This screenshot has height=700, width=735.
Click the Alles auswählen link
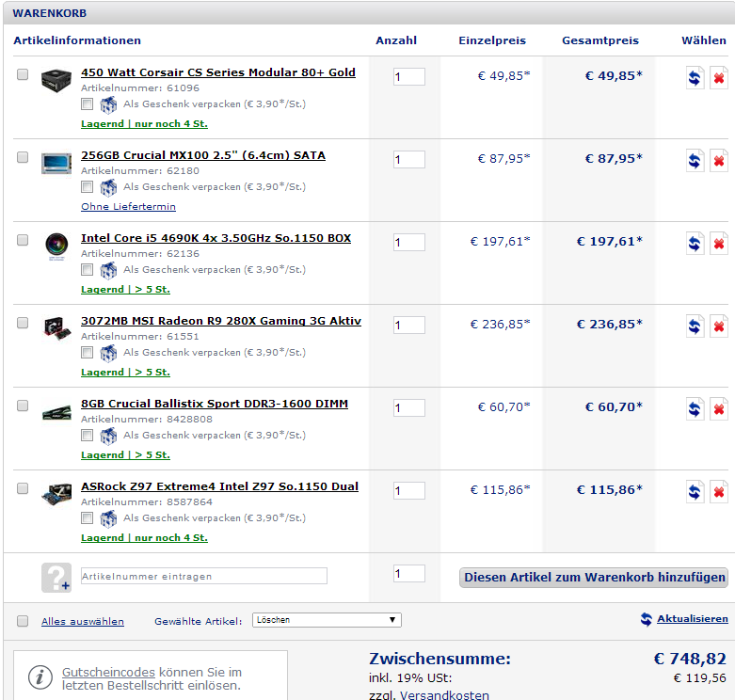(x=83, y=622)
